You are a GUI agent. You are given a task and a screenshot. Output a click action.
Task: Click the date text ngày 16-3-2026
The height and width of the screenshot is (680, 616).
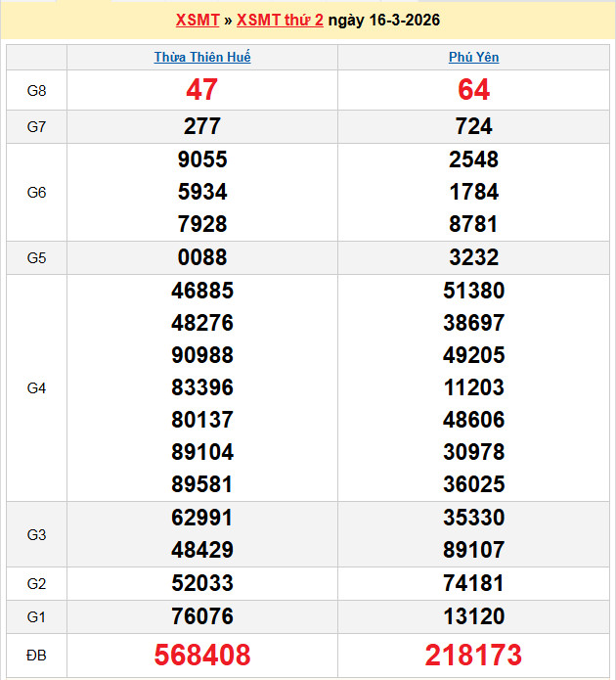coord(383,20)
